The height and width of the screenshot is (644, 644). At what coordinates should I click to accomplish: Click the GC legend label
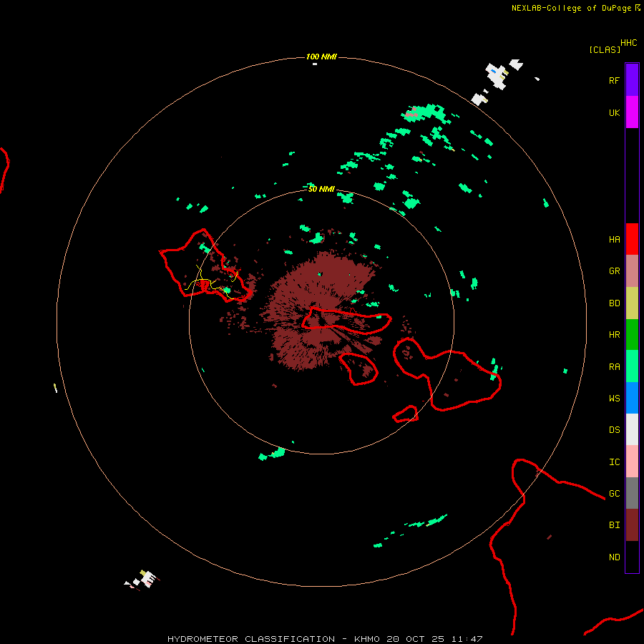(x=614, y=493)
